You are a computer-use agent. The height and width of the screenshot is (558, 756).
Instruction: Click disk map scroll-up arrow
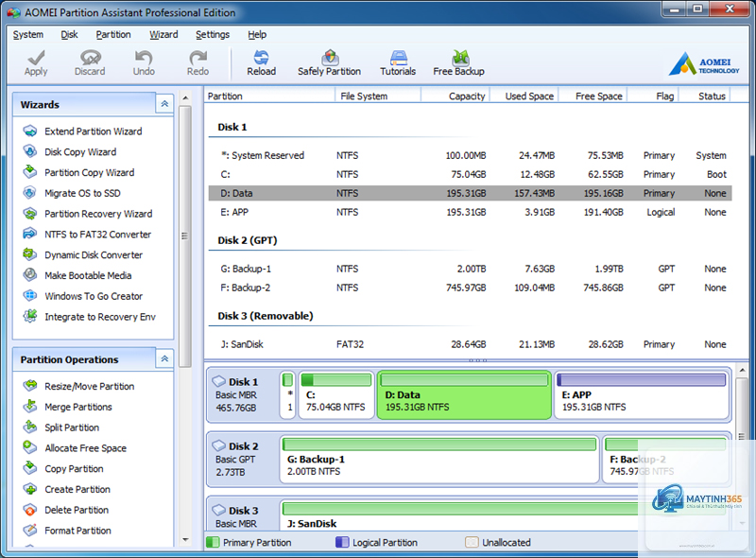pos(743,370)
